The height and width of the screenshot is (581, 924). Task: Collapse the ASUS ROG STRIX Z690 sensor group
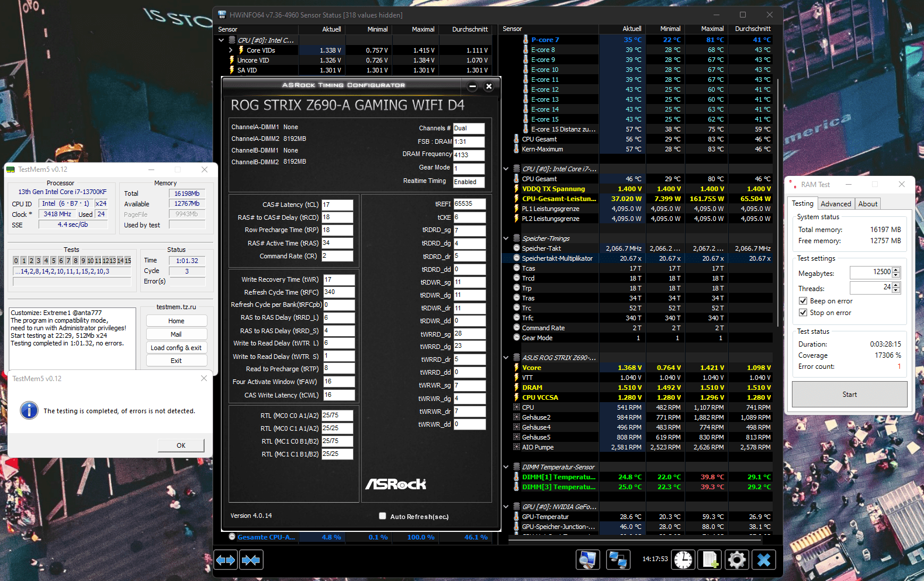point(506,358)
